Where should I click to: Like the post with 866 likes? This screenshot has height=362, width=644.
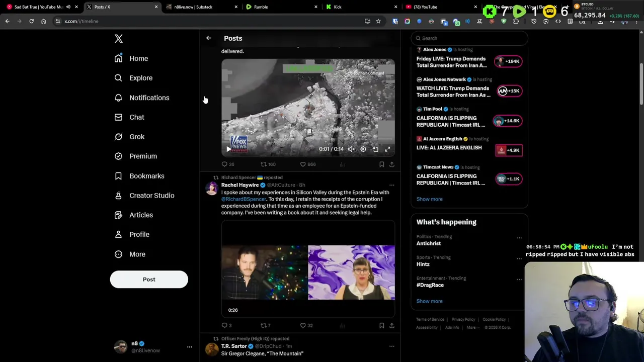(308, 164)
